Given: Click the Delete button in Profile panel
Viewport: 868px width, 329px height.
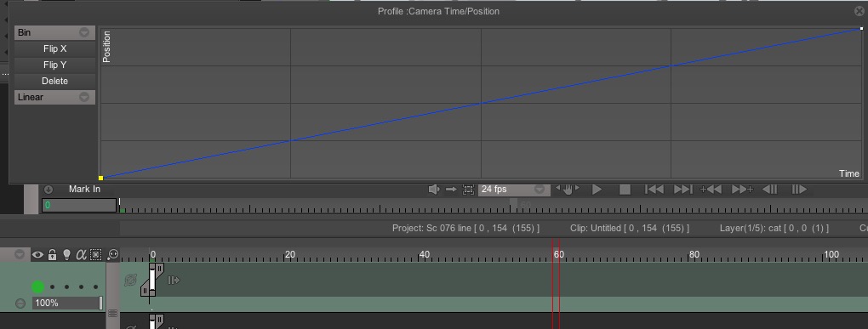Looking at the screenshot, I should point(54,81).
